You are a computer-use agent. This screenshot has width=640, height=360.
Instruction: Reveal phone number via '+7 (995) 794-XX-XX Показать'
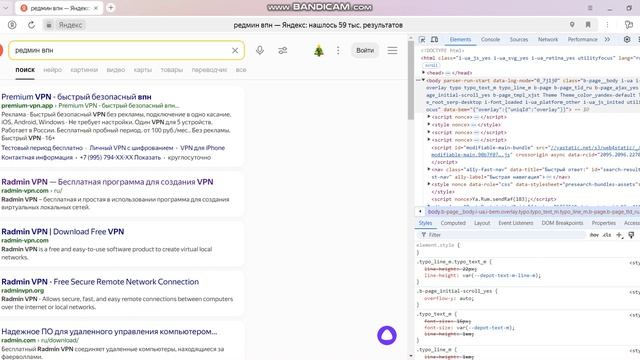pos(120,158)
